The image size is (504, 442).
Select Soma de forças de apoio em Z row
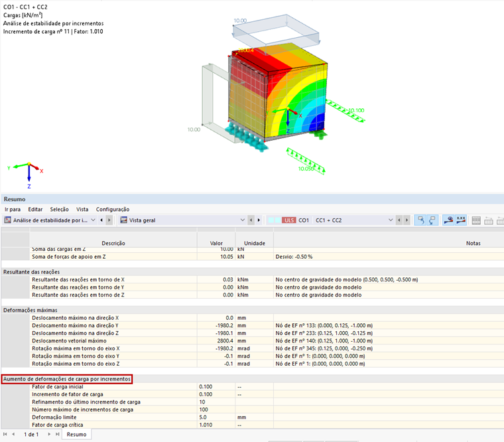(x=252, y=257)
